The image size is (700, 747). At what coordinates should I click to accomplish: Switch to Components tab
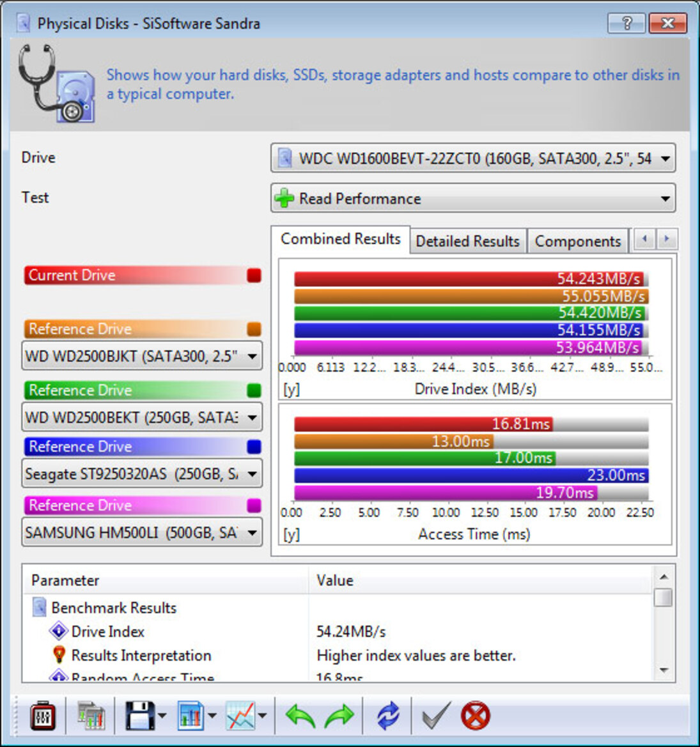[x=577, y=242]
